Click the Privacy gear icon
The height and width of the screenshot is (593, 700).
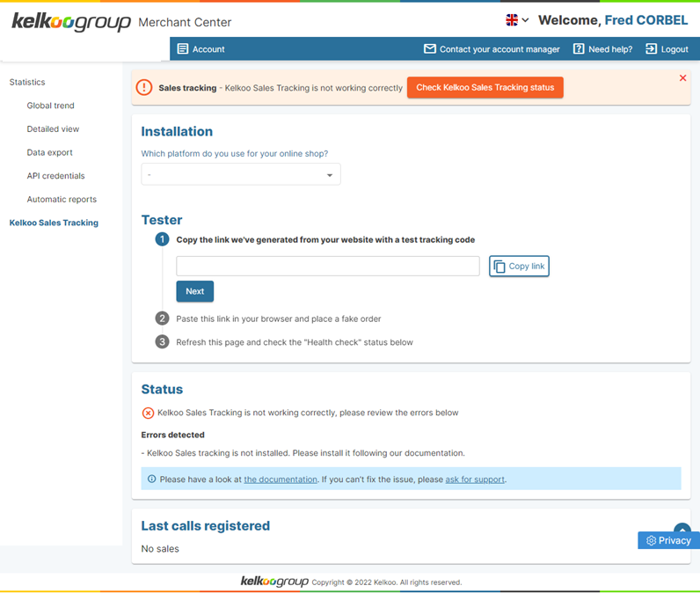coord(652,541)
